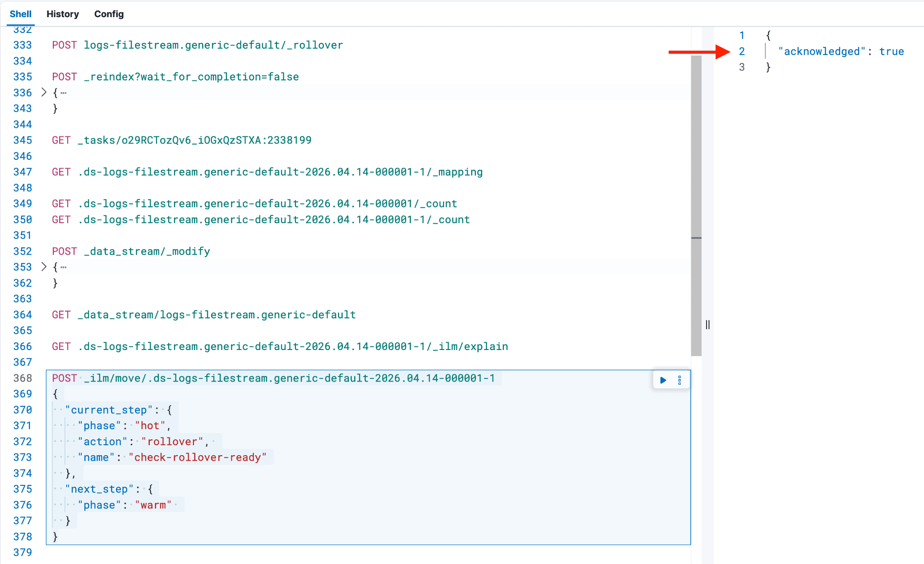Open the request options menu beside play

[679, 380]
